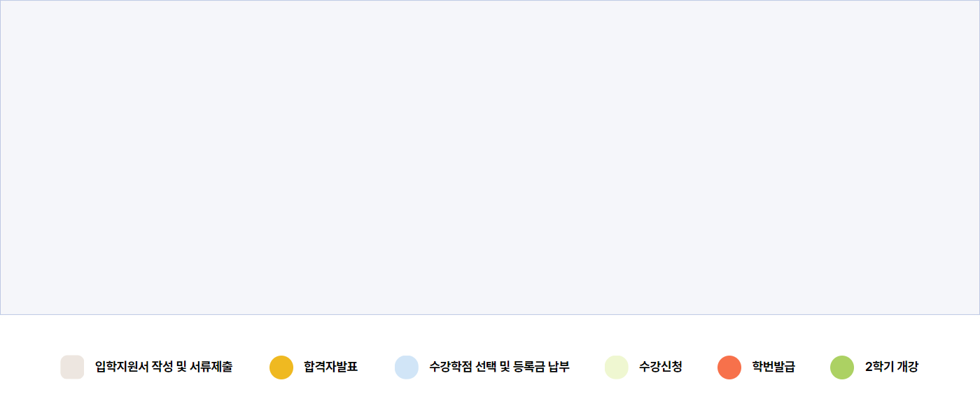Select the 학번발급 legend label
The width and height of the screenshot is (980, 420).
773,367
